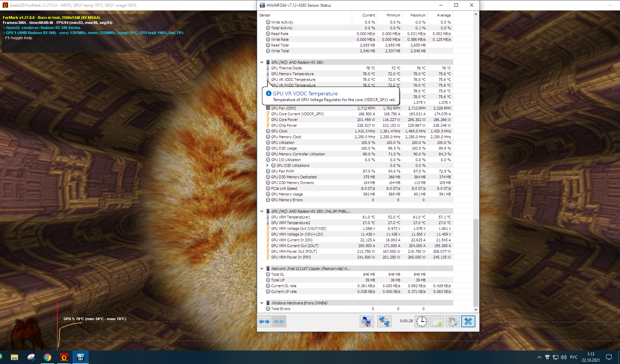Image resolution: width=620 pixels, height=364 pixels.
Task: Click the lightning icon of GPU VRM Power In (PIN)
Action: (x=268, y=257)
